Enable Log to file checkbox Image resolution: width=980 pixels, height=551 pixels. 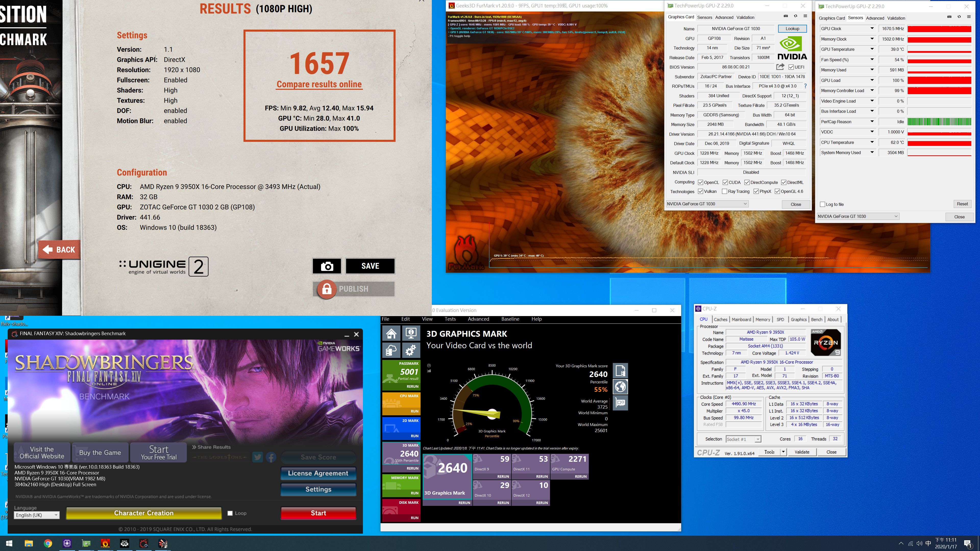823,205
